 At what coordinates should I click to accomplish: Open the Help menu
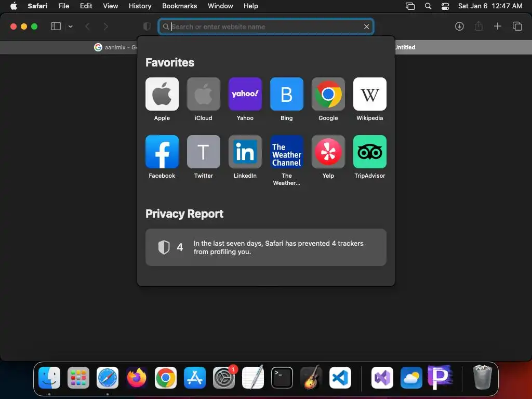251,6
